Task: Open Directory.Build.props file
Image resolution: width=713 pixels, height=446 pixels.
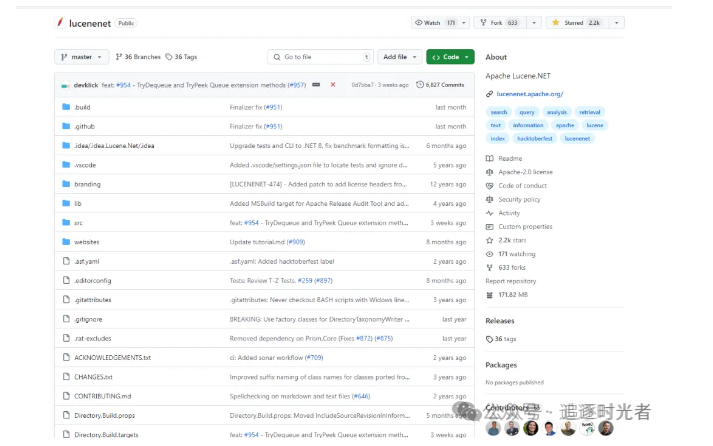Action: [x=105, y=416]
